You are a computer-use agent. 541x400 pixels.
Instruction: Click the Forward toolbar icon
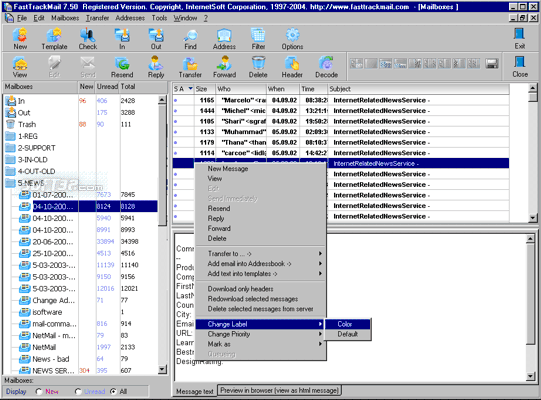(224, 67)
